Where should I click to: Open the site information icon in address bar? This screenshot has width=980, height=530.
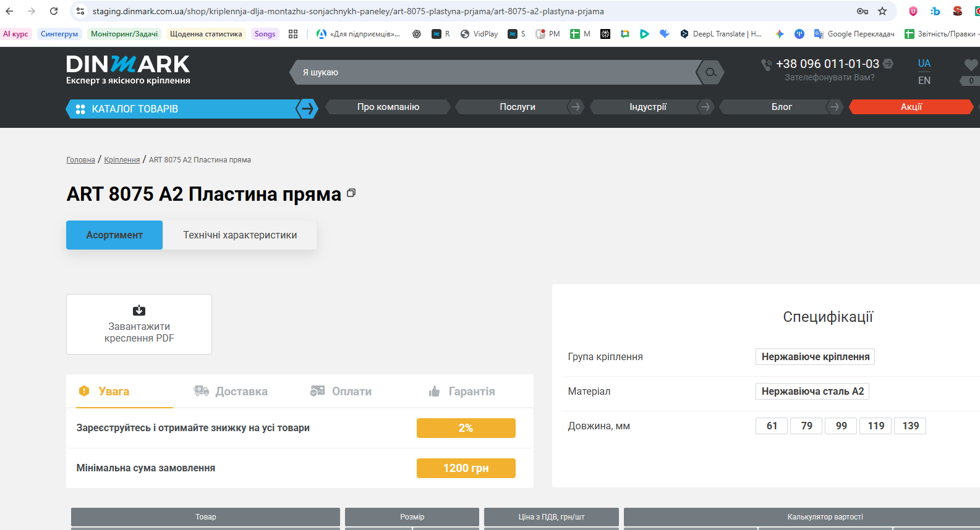tap(80, 11)
